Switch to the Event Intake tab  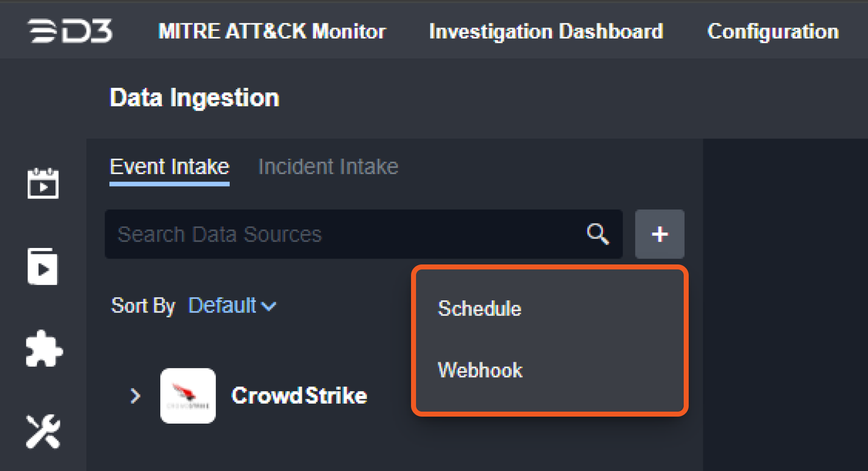(x=169, y=167)
